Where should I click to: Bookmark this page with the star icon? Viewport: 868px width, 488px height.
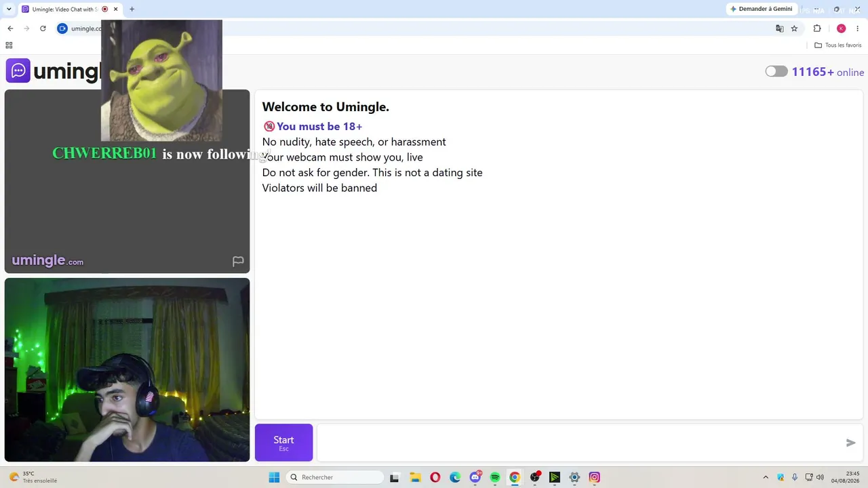(x=795, y=28)
